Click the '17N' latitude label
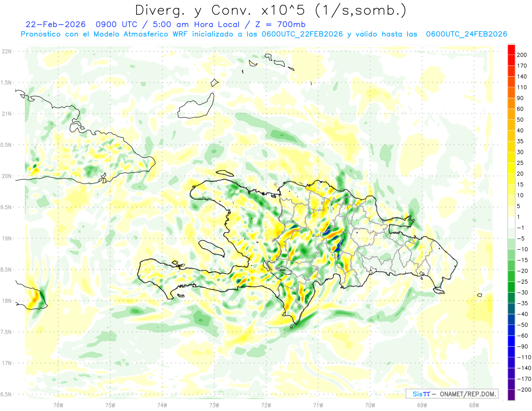 click(6, 363)
